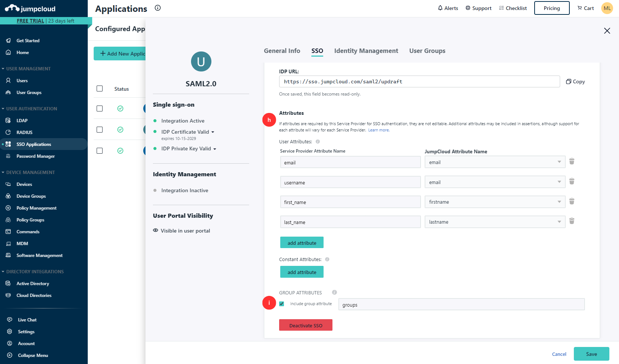Click trash icon for last_name attribute
Image resolution: width=619 pixels, height=364 pixels.
point(572,221)
